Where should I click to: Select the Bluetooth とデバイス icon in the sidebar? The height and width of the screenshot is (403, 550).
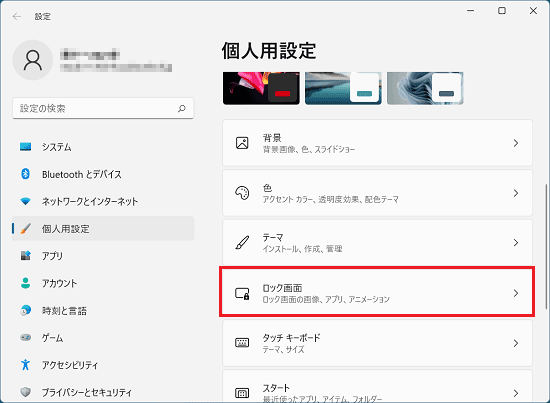point(25,174)
